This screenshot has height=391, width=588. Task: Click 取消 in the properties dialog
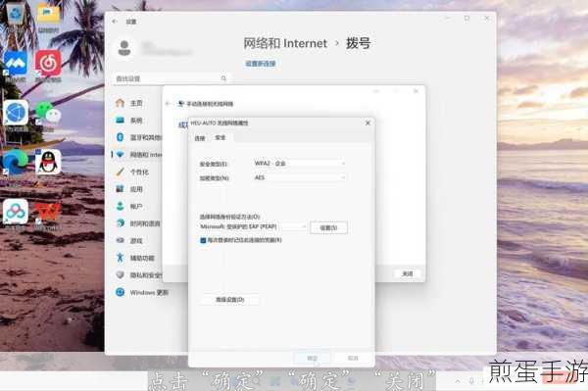(353, 358)
